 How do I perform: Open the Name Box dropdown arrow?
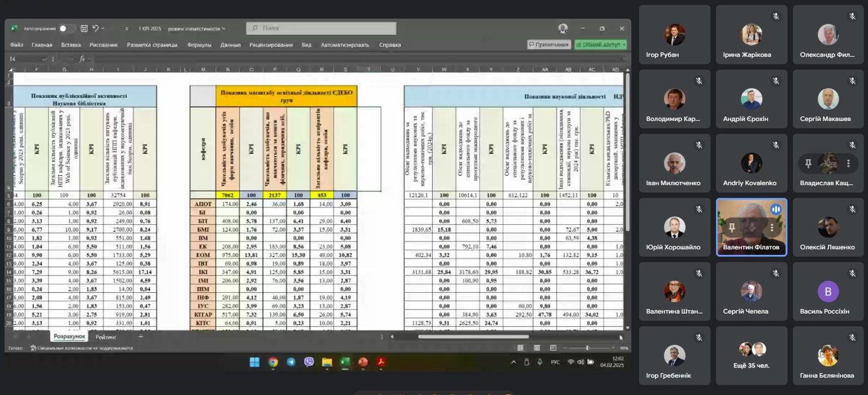44,59
